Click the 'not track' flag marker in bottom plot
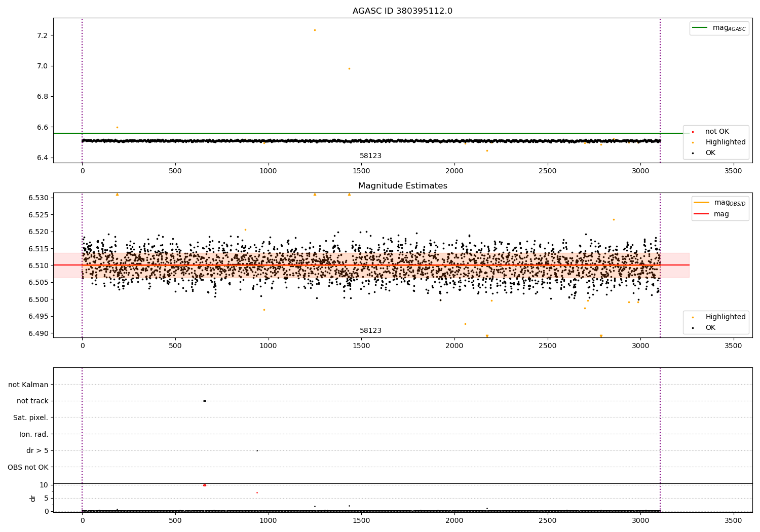The width and height of the screenshot is (760, 532). pos(204,401)
